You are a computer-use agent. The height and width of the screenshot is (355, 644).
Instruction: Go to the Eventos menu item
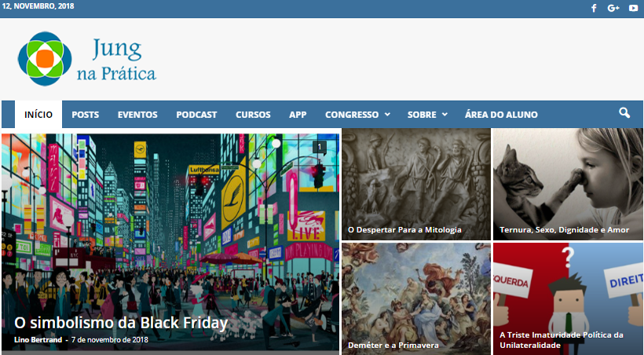tap(137, 115)
